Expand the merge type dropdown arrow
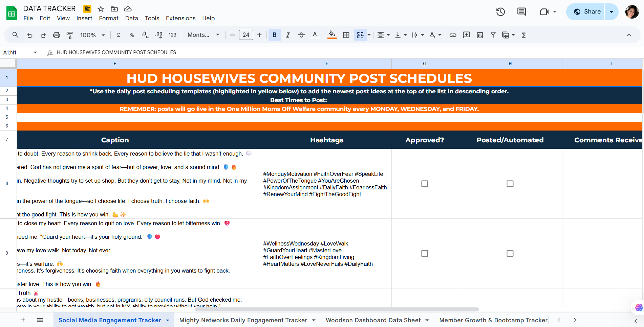Screen dimensions: 644x327 pos(369,35)
